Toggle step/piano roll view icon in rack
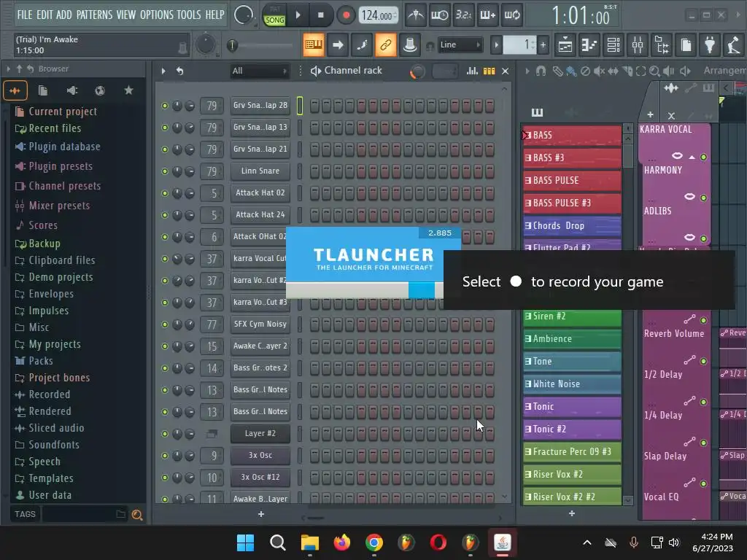Image resolution: width=747 pixels, height=560 pixels. pyautogui.click(x=489, y=71)
